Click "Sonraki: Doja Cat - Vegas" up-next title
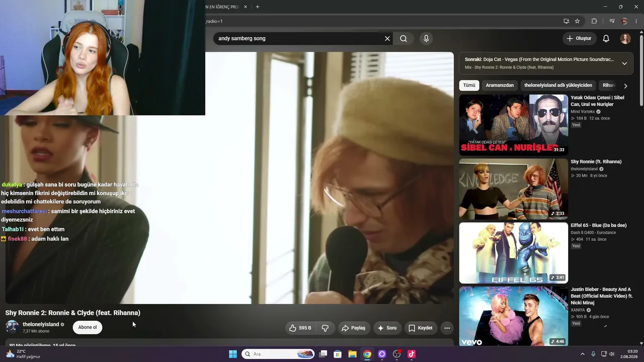This screenshot has height=362, width=644. [539, 59]
